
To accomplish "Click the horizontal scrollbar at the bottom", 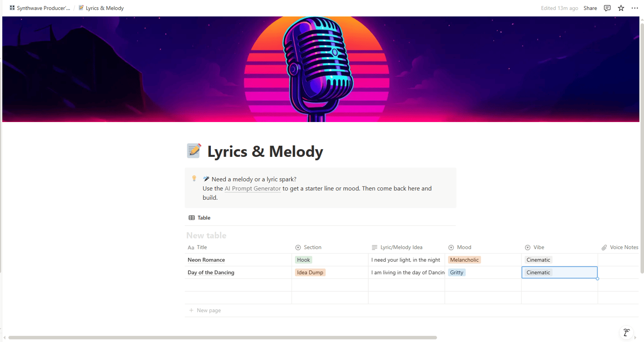I will (x=222, y=338).
